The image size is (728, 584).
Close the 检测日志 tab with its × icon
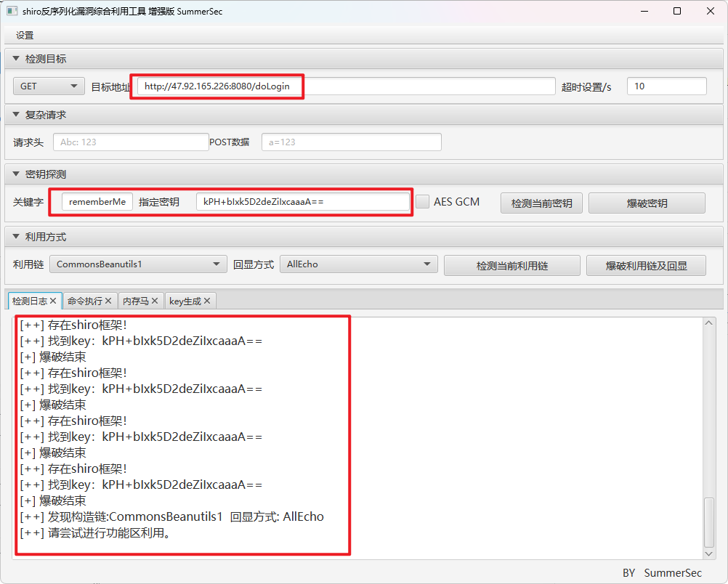coord(53,300)
